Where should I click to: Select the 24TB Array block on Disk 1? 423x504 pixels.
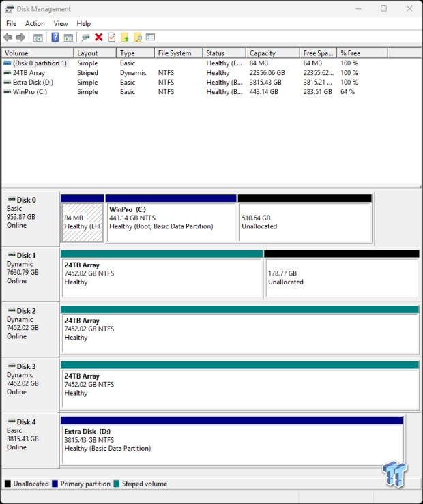point(162,274)
